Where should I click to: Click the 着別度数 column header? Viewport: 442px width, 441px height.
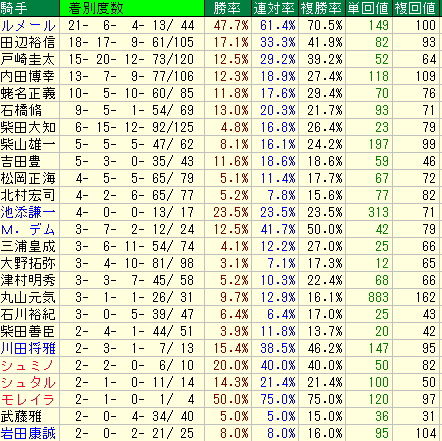pos(132,8)
